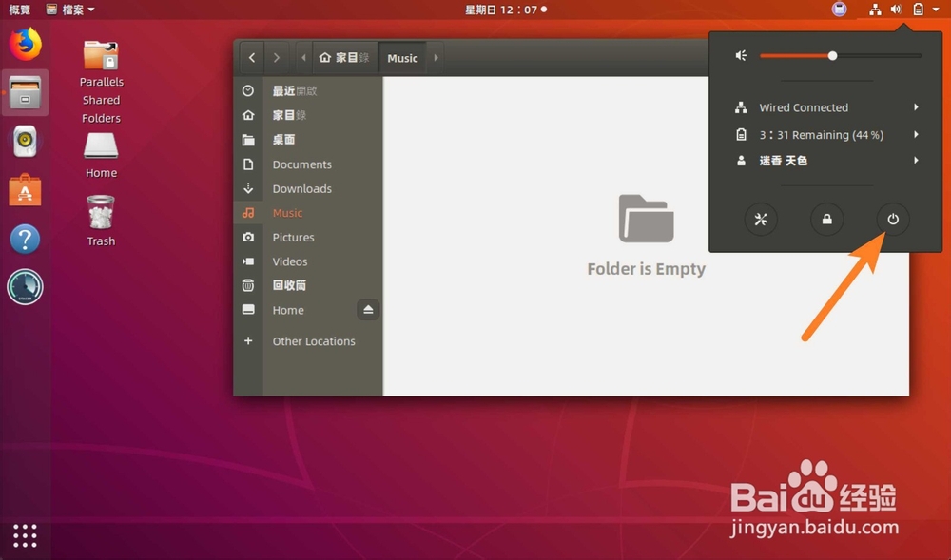Click the screen Lock icon
This screenshot has height=560, width=951.
[826, 219]
